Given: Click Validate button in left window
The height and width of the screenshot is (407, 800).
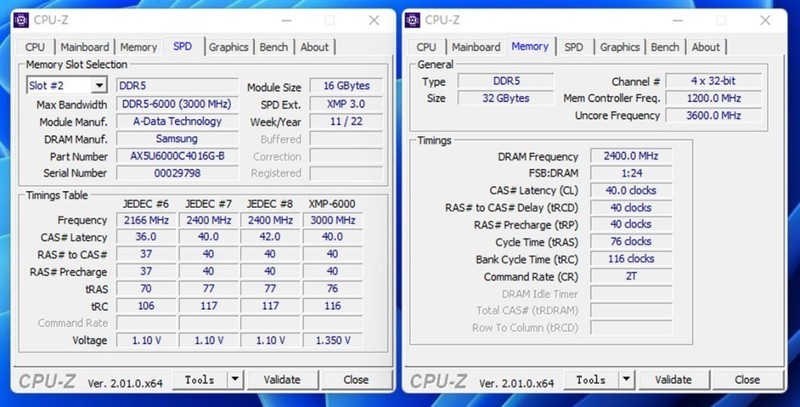Looking at the screenshot, I should [282, 379].
